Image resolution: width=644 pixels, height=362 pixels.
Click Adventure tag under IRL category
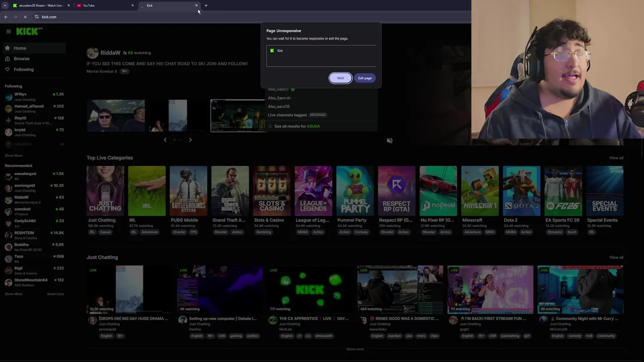(x=149, y=232)
